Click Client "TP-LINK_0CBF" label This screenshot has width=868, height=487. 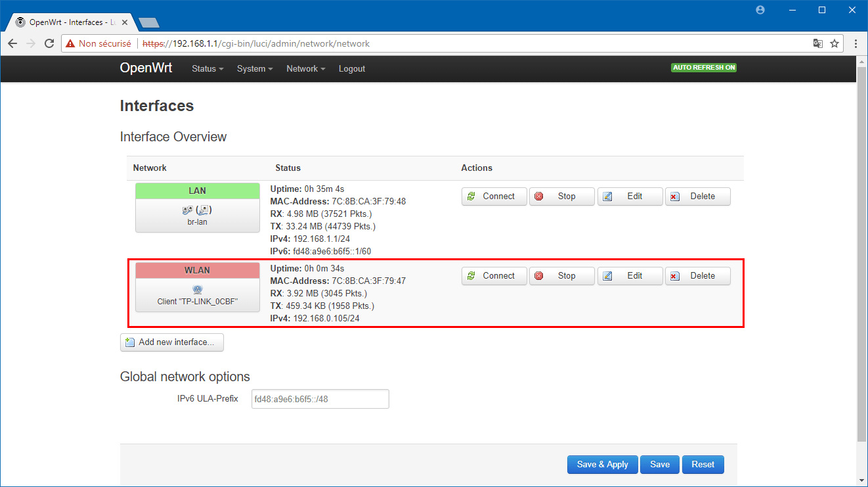[198, 302]
